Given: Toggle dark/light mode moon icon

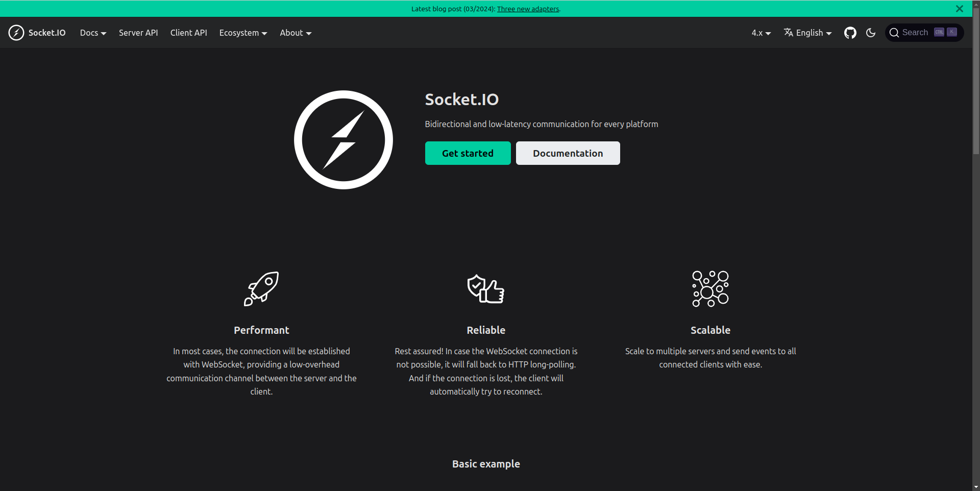Looking at the screenshot, I should pos(871,33).
